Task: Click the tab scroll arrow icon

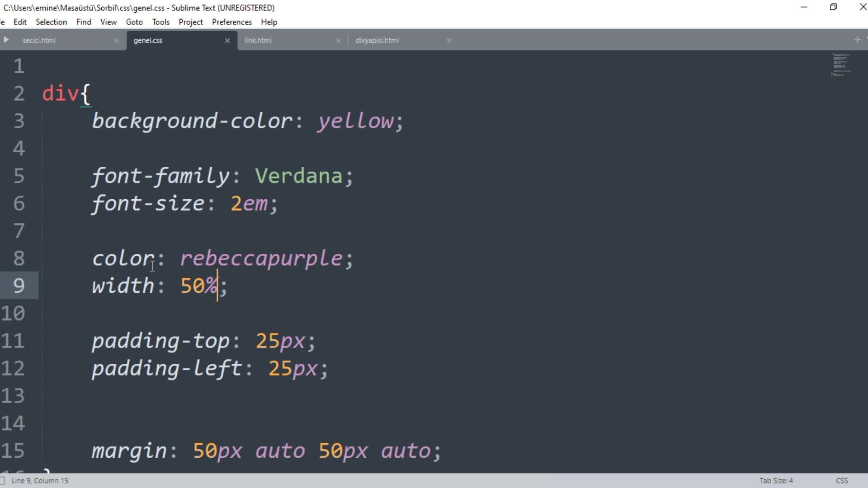Action: tap(6, 40)
